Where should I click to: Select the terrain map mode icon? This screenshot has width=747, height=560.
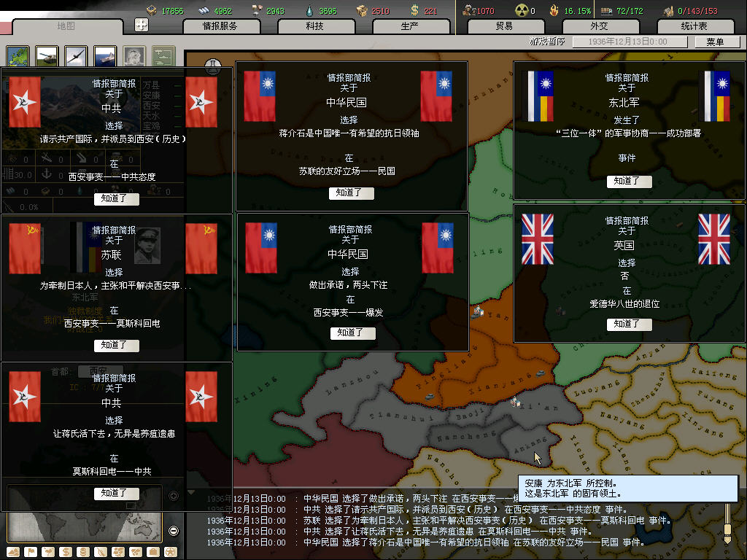[13, 552]
